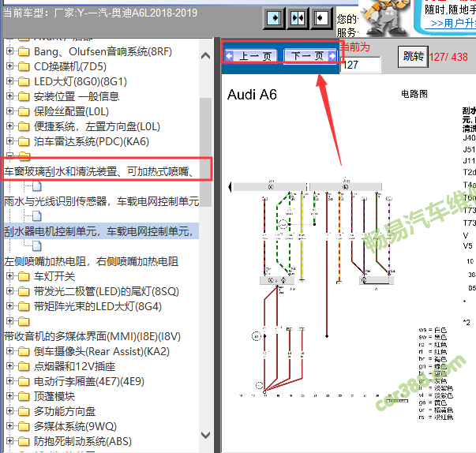This screenshot has height=453, width=476.
Task: Click the folder icon of 保险丝配置(L0L)
Action: (24, 112)
